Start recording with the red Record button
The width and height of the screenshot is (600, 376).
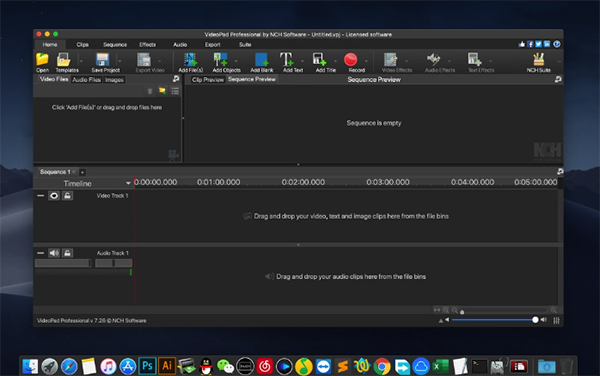(x=351, y=60)
